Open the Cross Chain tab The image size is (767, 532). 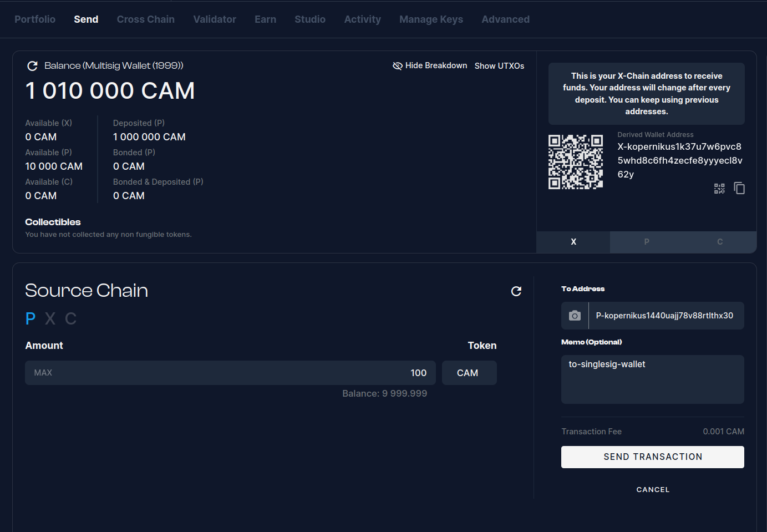click(145, 19)
